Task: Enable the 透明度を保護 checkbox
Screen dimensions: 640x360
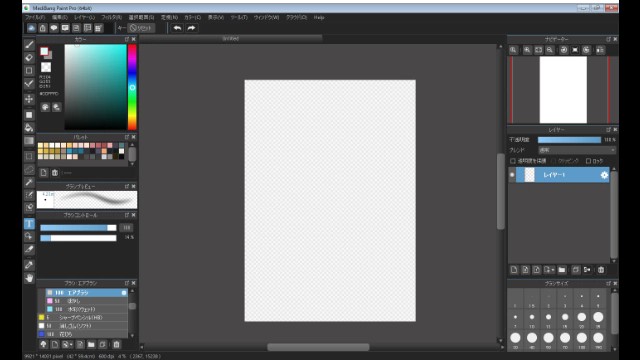Action: pyautogui.click(x=513, y=161)
